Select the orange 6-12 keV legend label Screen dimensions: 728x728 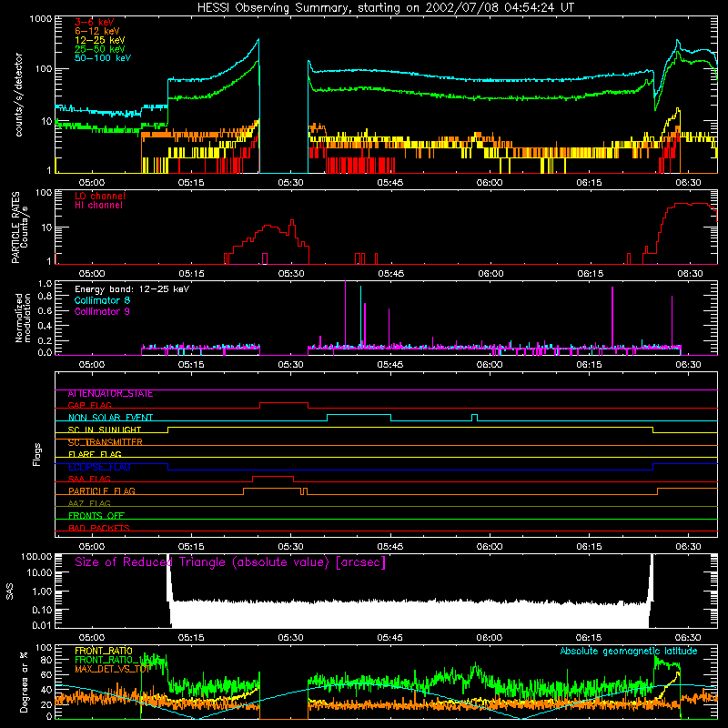pyautogui.click(x=97, y=31)
